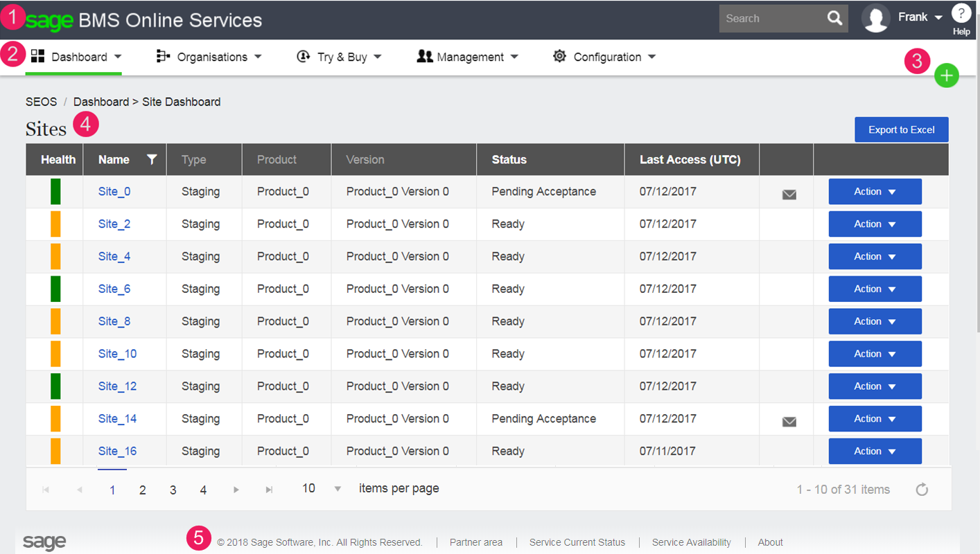Viewport: 980px width, 554px height.
Task: Click the envelope icon in Site_14 row
Action: pos(789,422)
